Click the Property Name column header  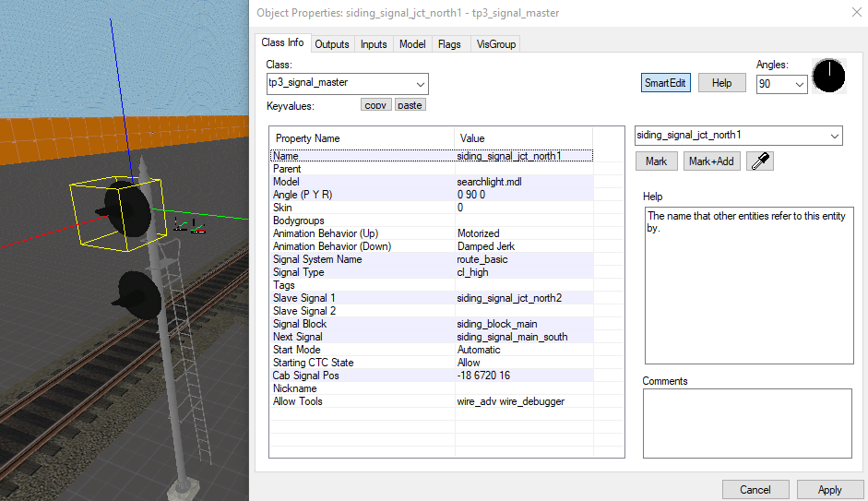coord(362,138)
